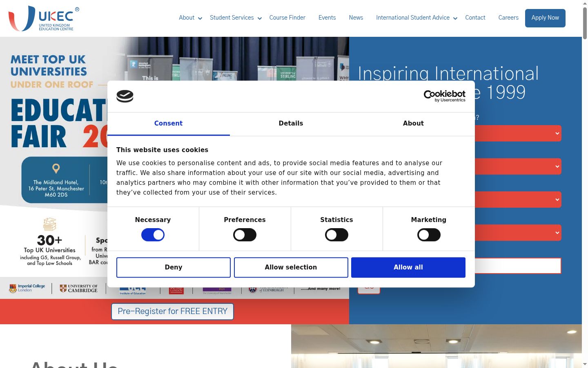Click the University of Cambridge logo

79,288
